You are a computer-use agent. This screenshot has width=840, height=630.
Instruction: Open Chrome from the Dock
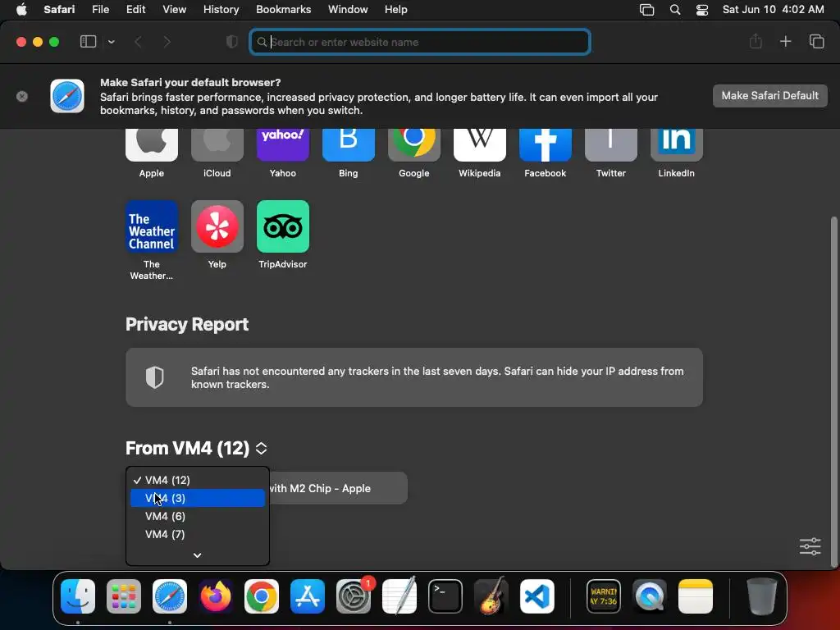coord(262,596)
